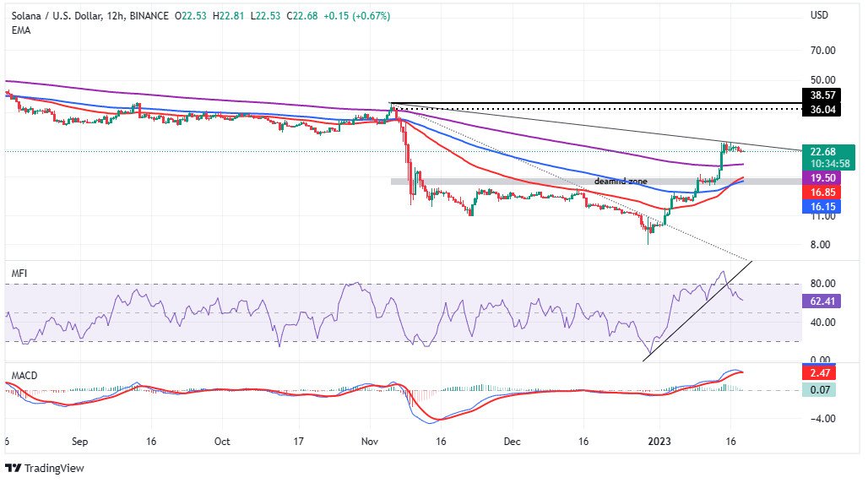Select the EMA indicator label
The height and width of the screenshot is (483, 868).
click(x=21, y=30)
